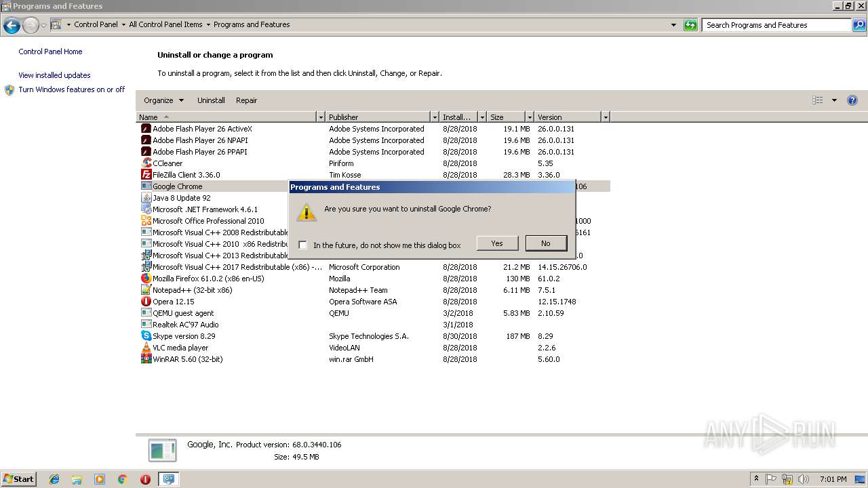Check 'do not show me this dialog box'

302,245
